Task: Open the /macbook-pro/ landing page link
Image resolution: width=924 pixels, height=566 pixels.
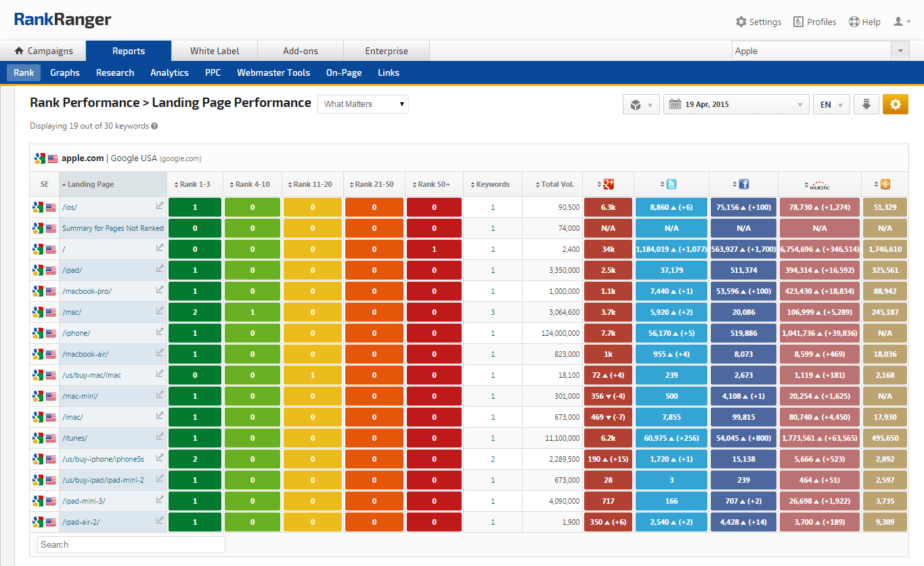Action: [87, 291]
